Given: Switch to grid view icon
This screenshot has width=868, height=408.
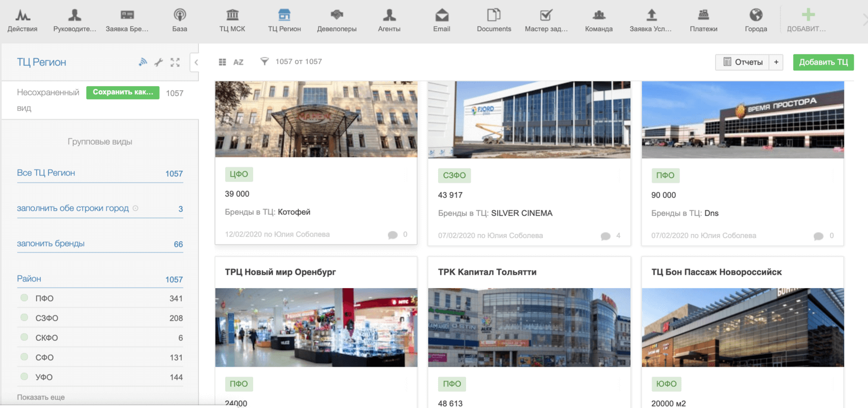Looking at the screenshot, I should pos(222,62).
